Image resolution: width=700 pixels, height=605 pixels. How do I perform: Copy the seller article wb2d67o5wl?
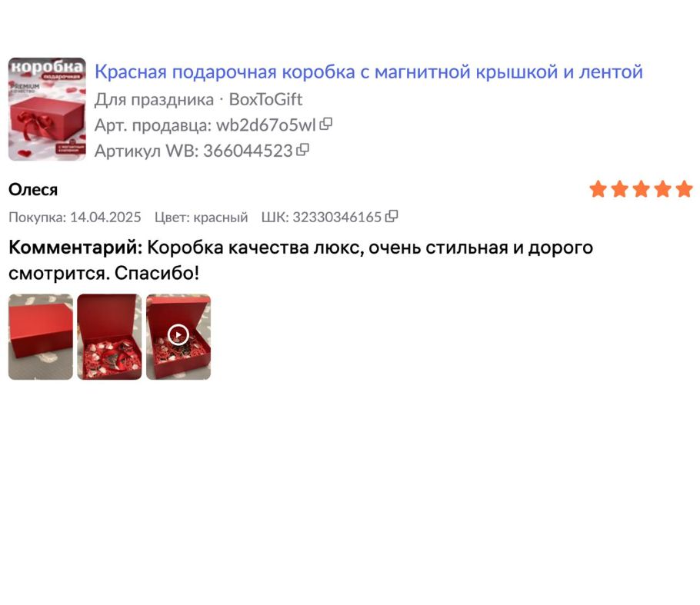pyautogui.click(x=326, y=124)
